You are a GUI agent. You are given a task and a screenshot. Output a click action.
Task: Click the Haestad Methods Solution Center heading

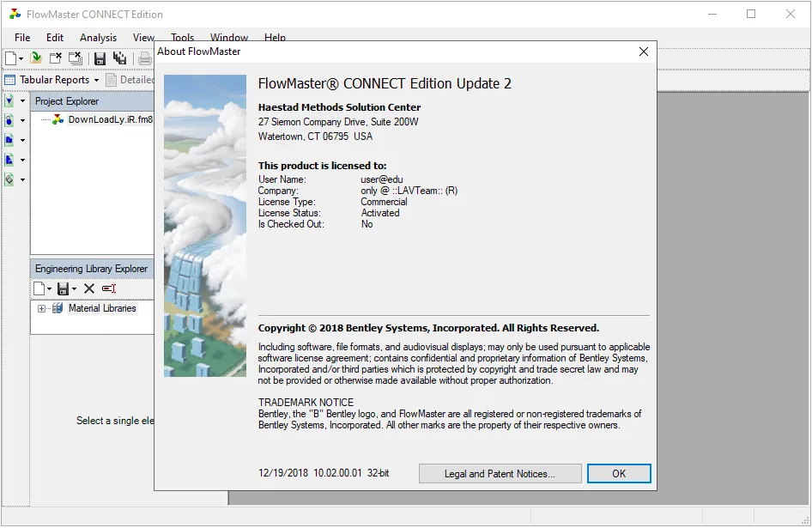[340, 107]
